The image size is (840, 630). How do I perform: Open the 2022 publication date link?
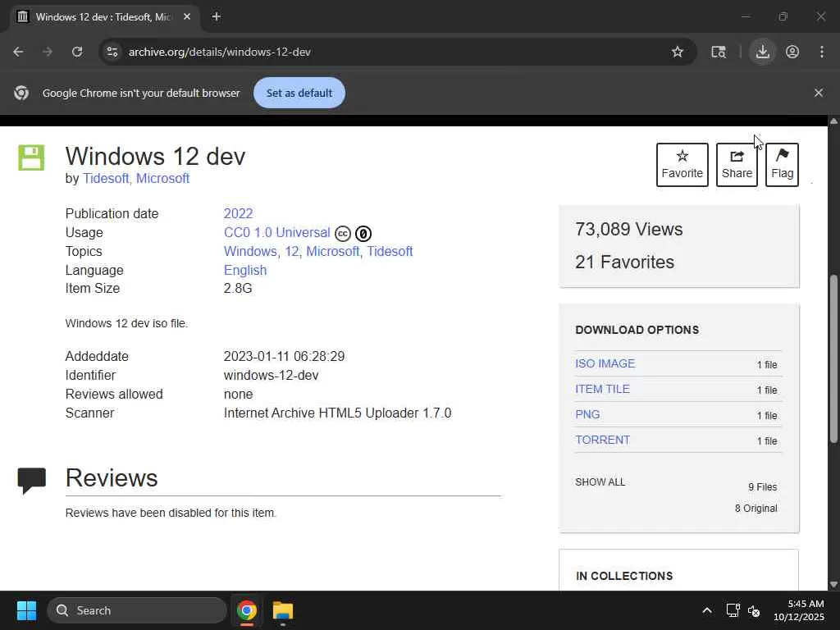[239, 213]
